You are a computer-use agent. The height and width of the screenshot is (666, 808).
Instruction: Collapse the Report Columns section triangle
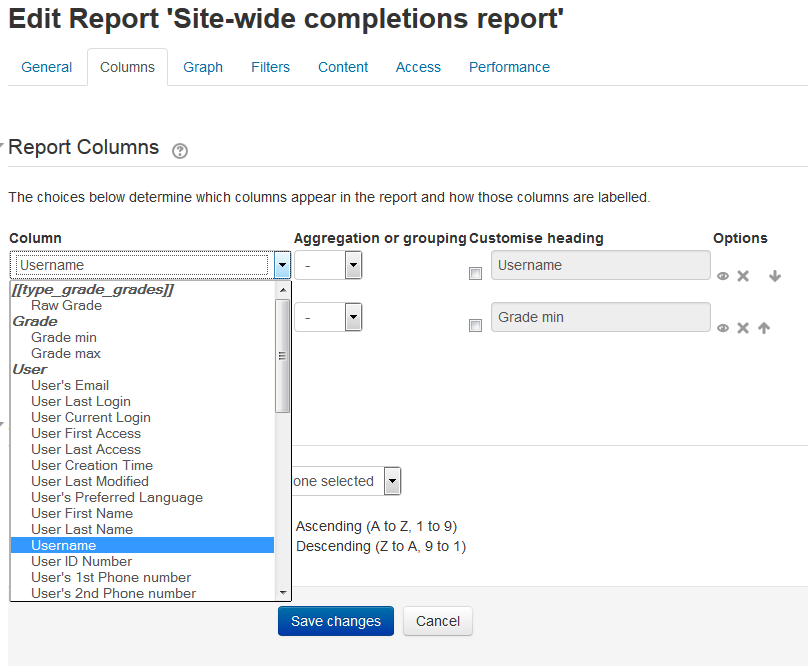click(2, 145)
